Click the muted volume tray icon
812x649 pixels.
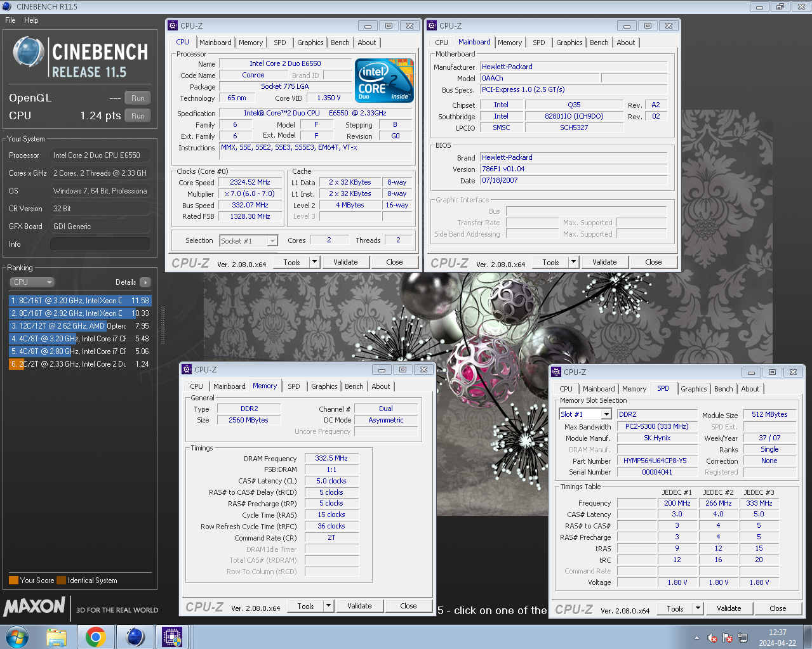pyautogui.click(x=712, y=638)
